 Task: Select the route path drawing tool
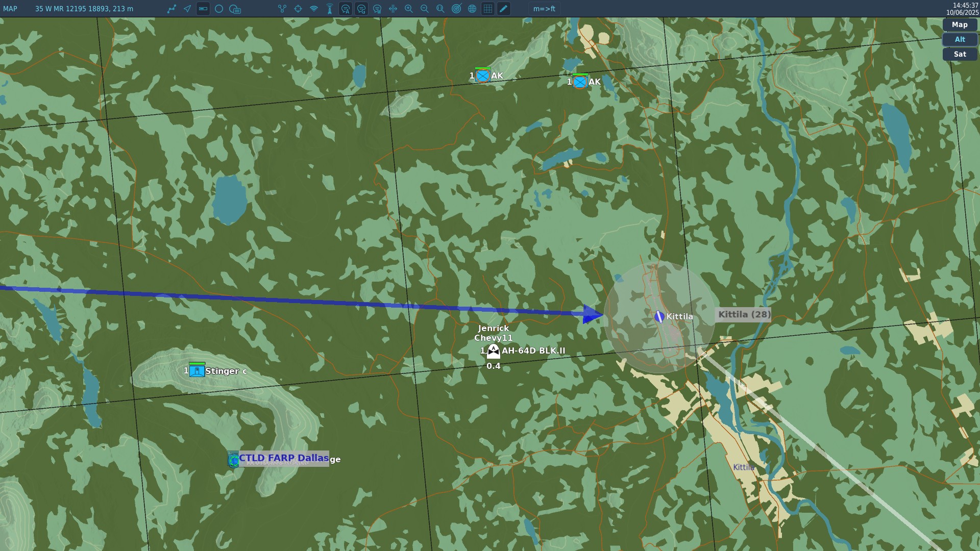click(171, 9)
